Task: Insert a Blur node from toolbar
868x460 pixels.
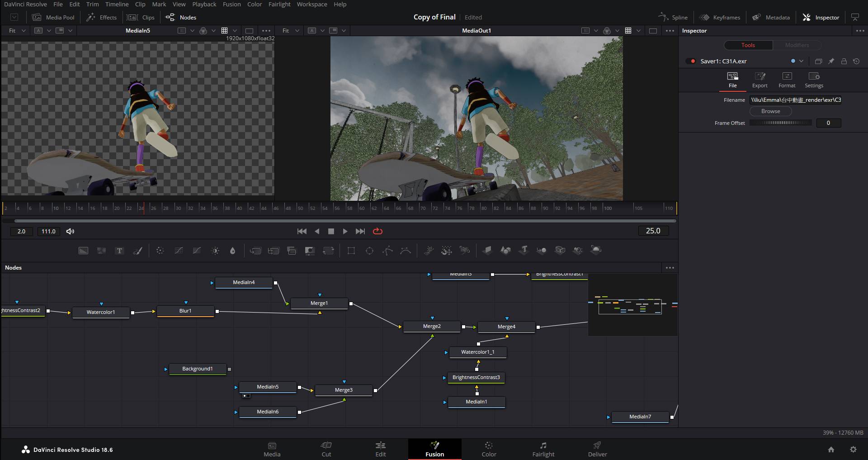Action: [x=232, y=251]
